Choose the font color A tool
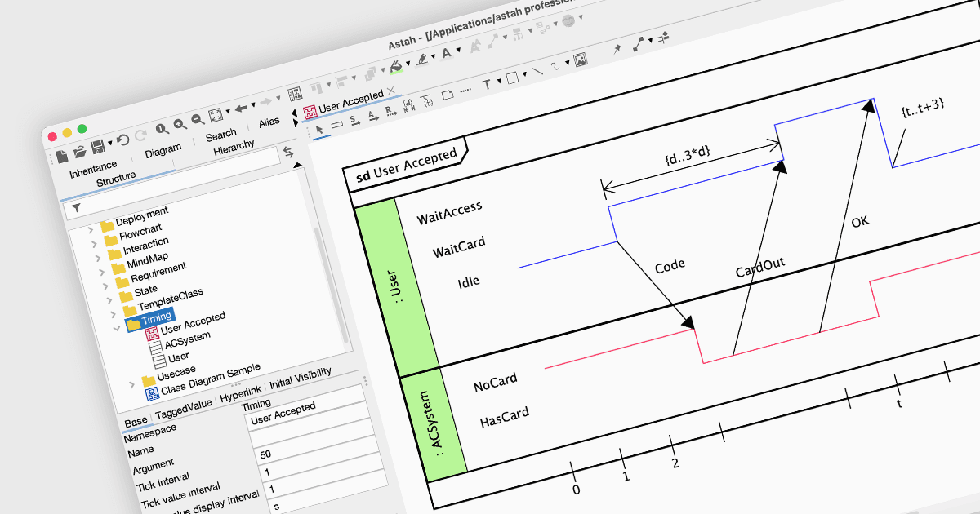 pyautogui.click(x=447, y=54)
